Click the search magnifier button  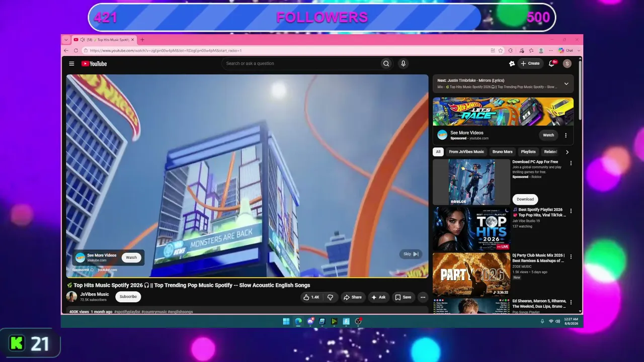point(386,64)
